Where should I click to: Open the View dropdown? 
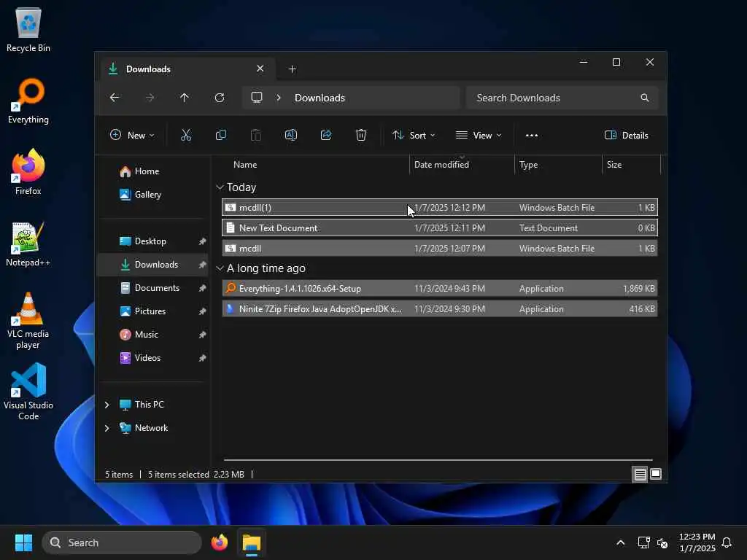coord(479,135)
